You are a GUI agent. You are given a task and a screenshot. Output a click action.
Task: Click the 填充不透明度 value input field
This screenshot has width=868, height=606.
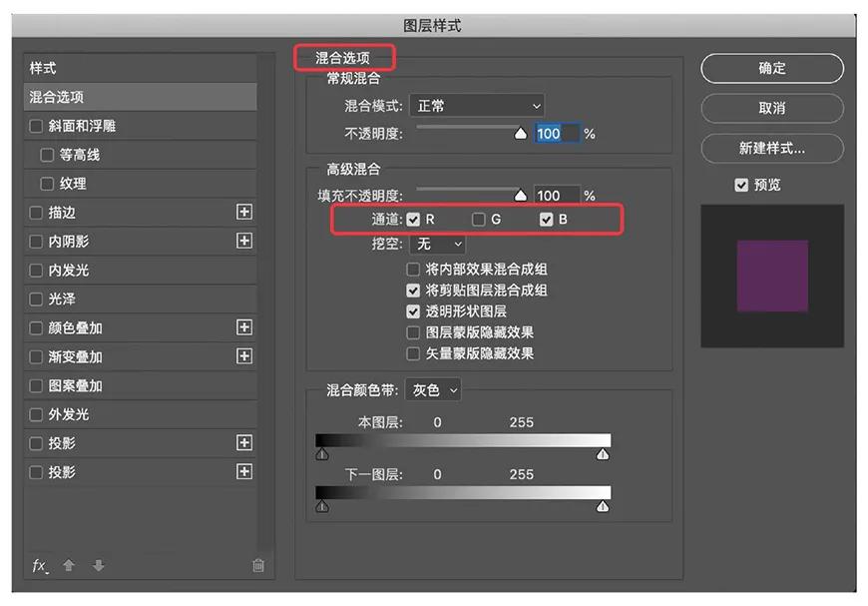[556, 196]
